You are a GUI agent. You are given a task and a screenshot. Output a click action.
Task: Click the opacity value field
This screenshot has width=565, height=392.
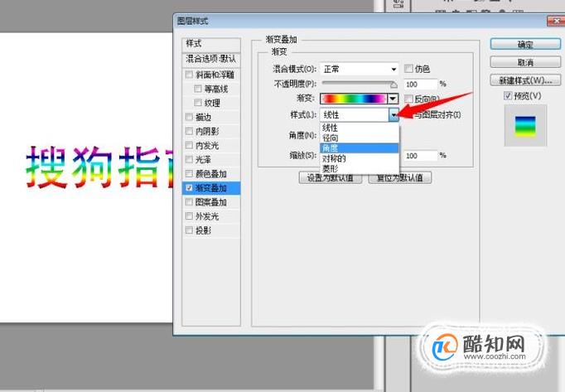pyautogui.click(x=420, y=85)
